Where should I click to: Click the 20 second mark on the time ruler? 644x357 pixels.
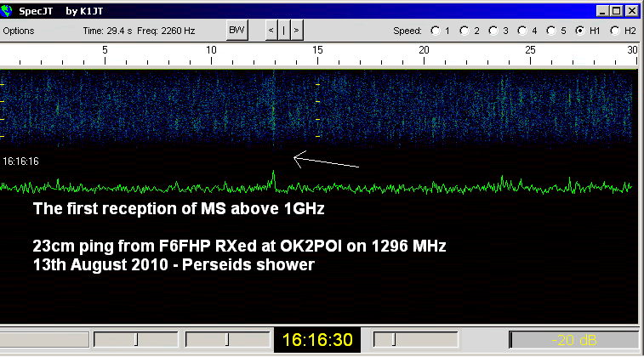point(424,50)
